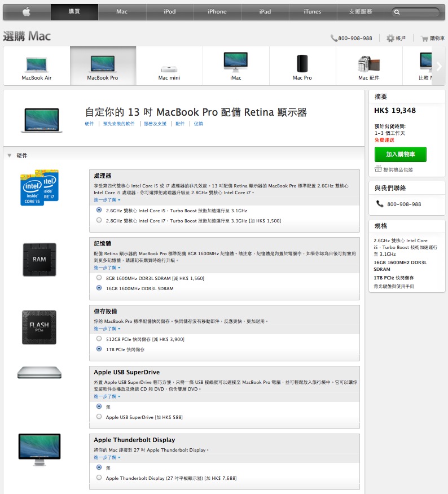Jump to 促銷 link
448x494 pixels.
pos(199,124)
